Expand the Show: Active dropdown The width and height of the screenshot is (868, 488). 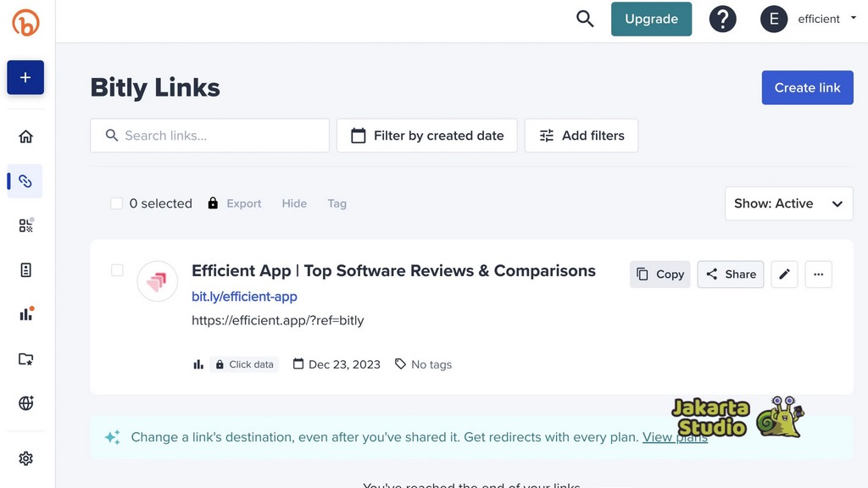point(788,203)
